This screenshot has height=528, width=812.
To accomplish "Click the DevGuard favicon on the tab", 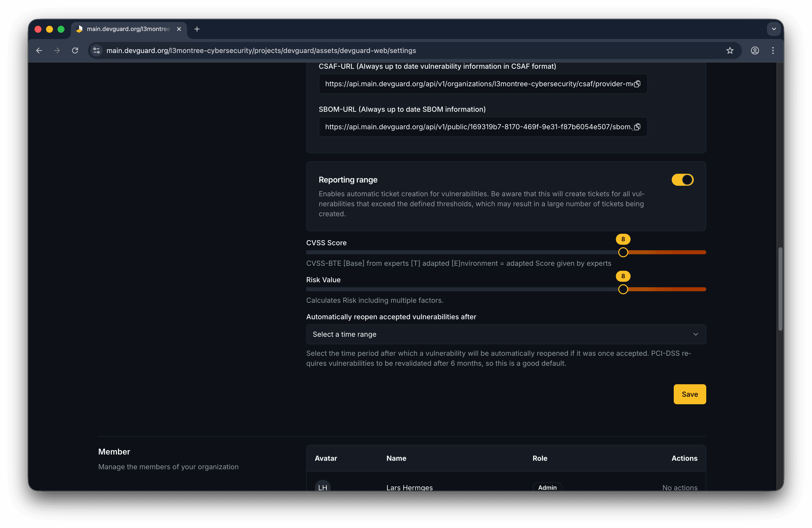I will (x=79, y=29).
